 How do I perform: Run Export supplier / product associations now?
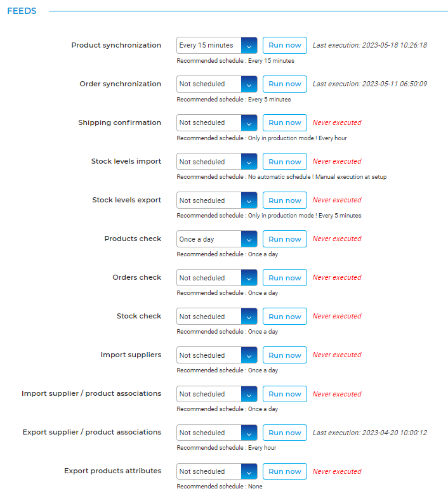[x=285, y=433]
